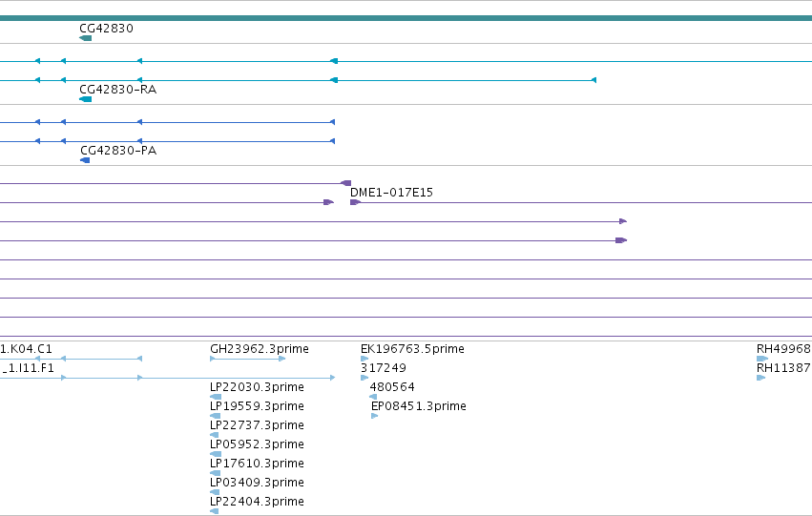
Task: Click the RH11387 arrow glyph
Action: [x=760, y=378]
